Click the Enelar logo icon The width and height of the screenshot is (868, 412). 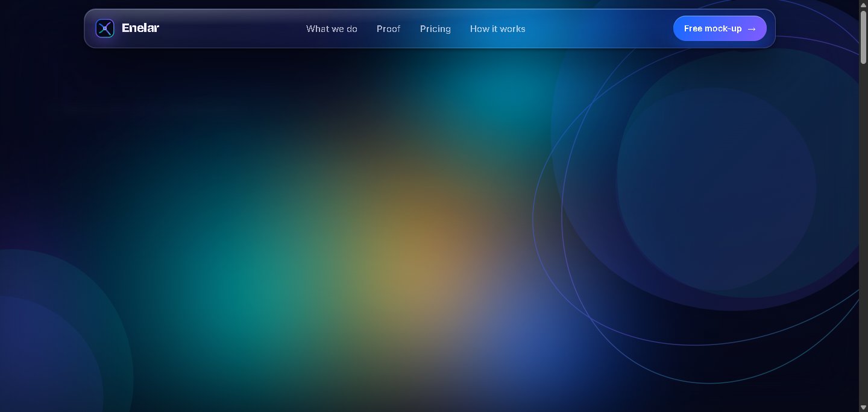[x=105, y=28]
